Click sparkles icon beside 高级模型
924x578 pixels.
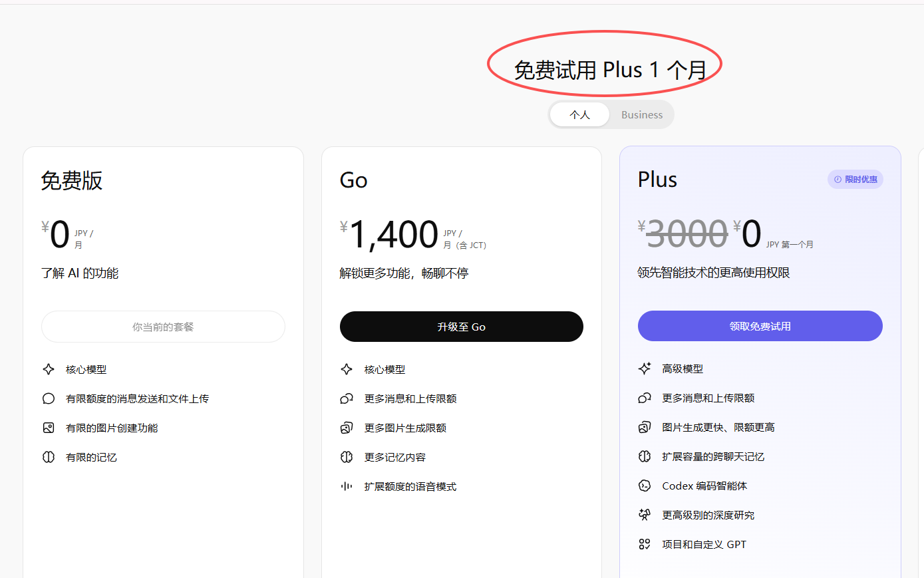point(645,368)
